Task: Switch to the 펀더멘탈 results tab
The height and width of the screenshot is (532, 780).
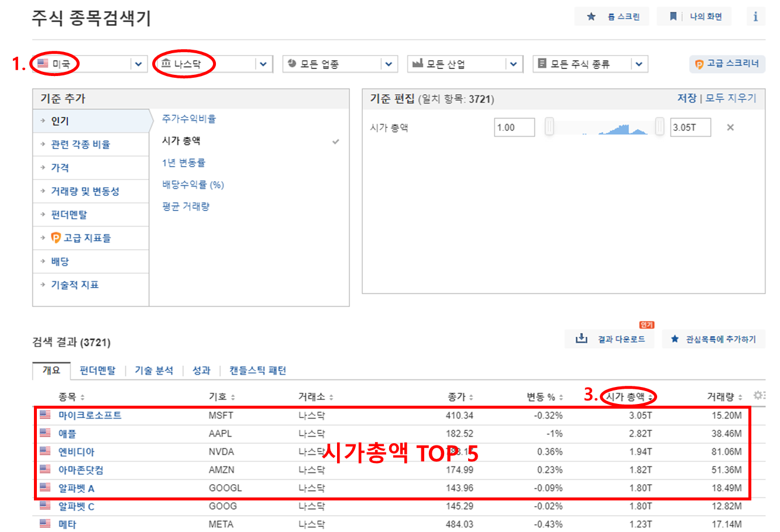Action: coord(98,370)
